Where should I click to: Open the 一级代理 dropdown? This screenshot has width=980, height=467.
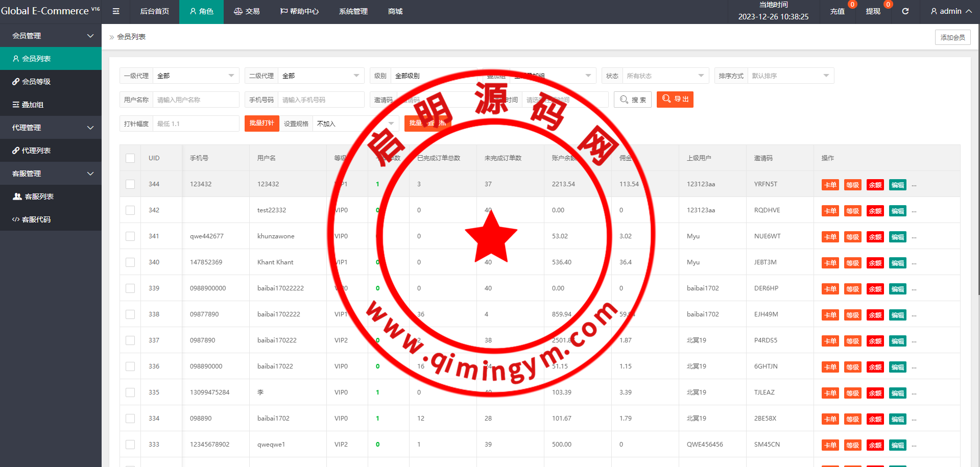196,76
